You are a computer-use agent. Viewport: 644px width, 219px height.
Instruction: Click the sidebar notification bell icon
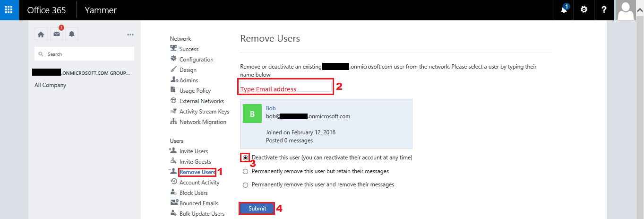tap(72, 34)
